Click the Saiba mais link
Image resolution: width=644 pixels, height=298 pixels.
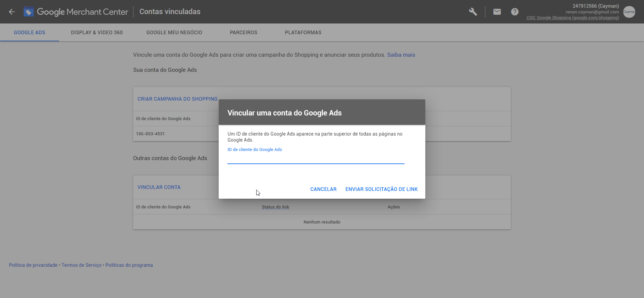401,55
